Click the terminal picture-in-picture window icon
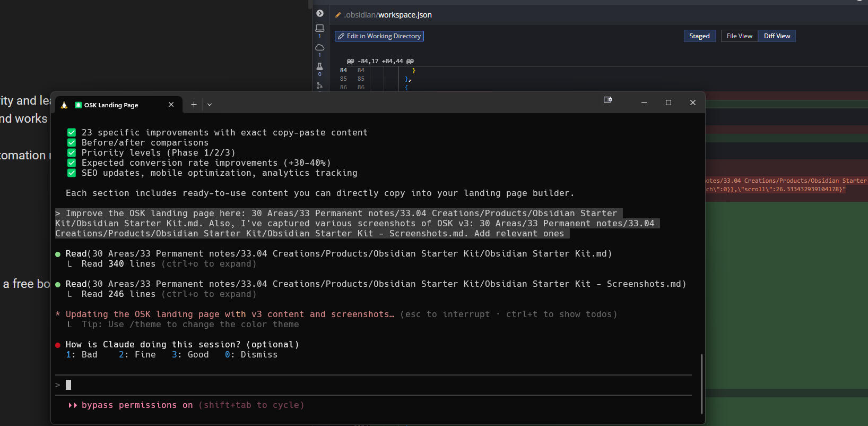This screenshot has height=426, width=868. 608,100
